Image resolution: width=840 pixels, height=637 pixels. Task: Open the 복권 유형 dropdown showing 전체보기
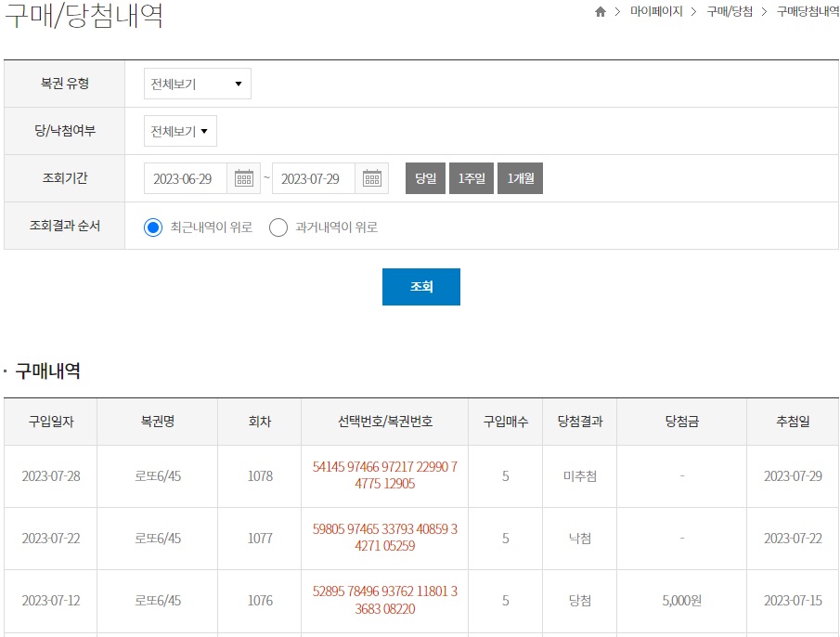point(197,83)
